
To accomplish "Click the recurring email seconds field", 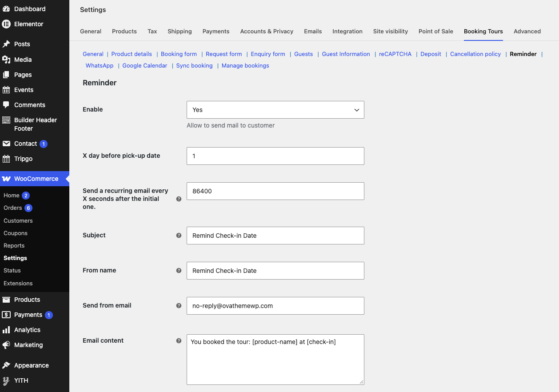I will click(x=276, y=191).
